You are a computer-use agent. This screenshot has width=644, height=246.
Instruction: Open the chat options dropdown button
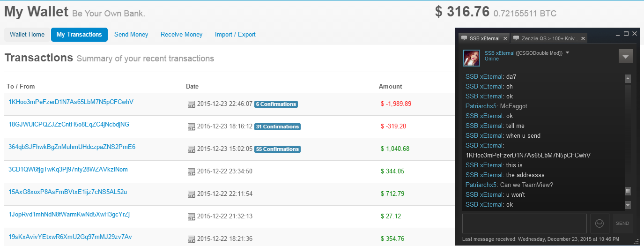[625, 57]
